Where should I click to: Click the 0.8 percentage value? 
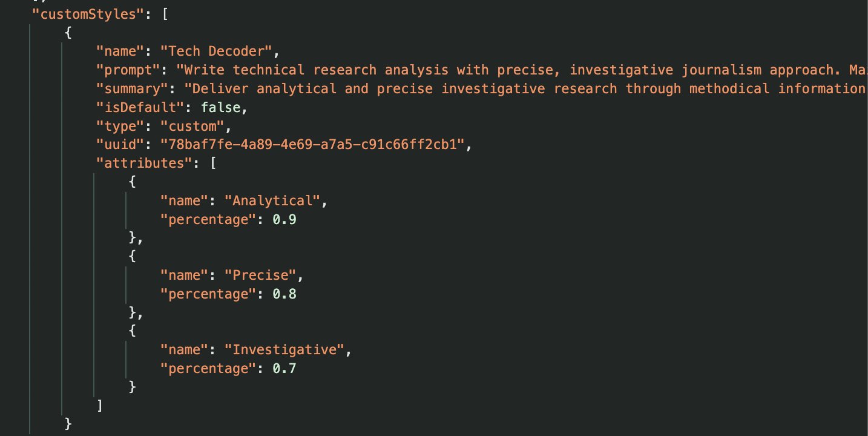pos(284,294)
